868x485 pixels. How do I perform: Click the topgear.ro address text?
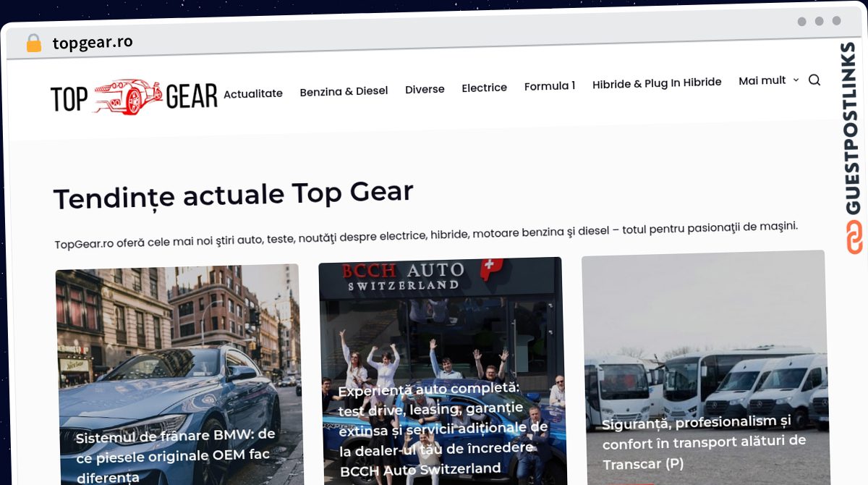click(x=93, y=43)
